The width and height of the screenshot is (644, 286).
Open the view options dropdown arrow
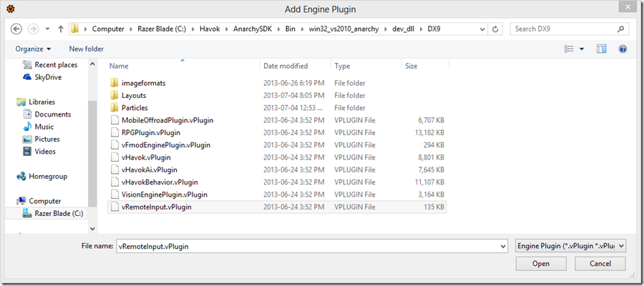(x=582, y=49)
